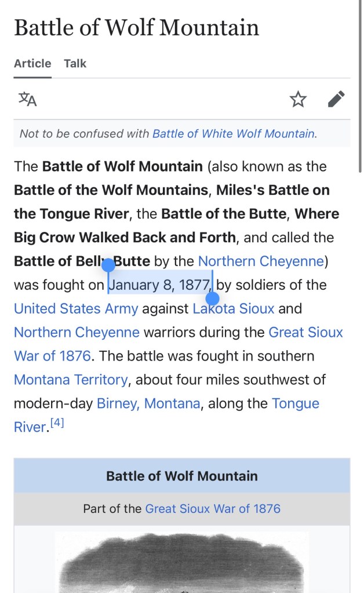Tap the highlighted date January 8, 1877
The width and height of the screenshot is (364, 593).
tap(161, 285)
